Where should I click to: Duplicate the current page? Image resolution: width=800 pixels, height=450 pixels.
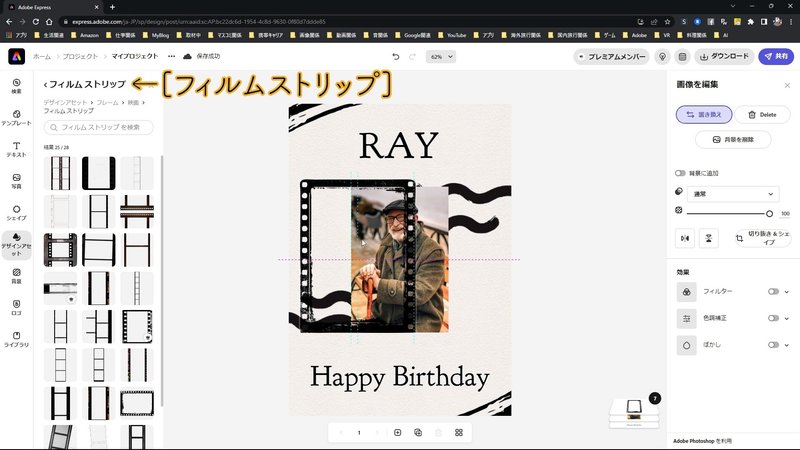(418, 433)
